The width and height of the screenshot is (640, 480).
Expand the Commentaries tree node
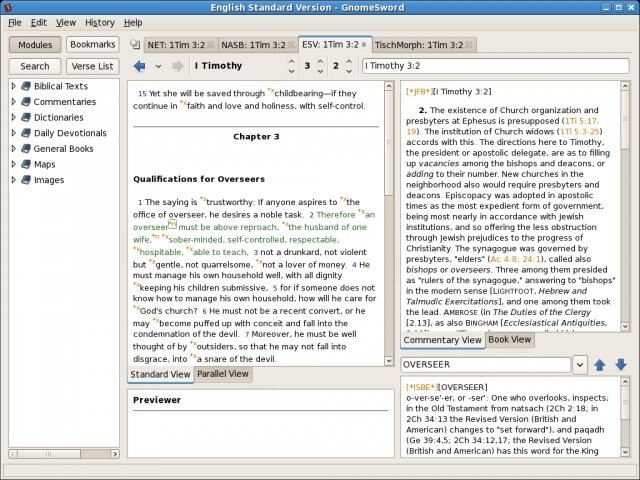tap(14, 102)
